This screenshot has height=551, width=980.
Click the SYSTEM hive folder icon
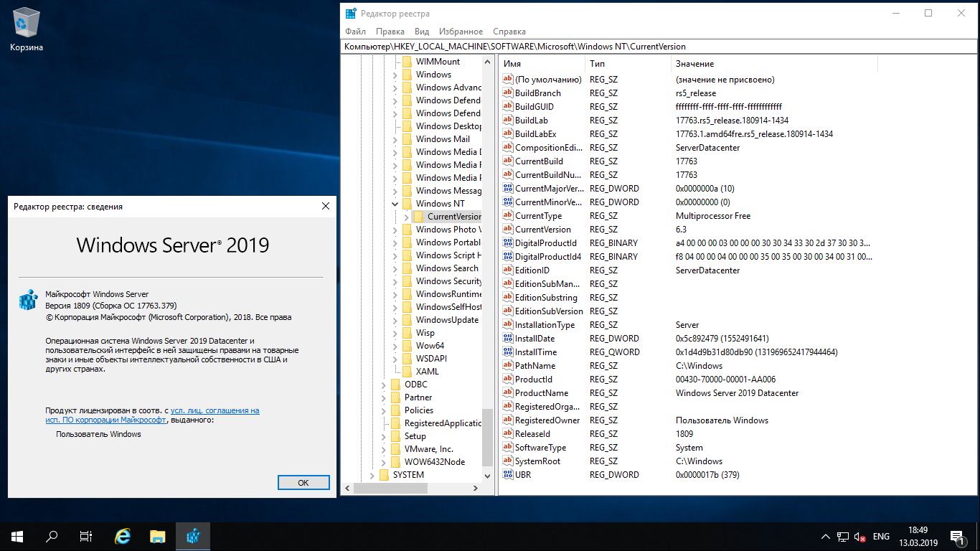point(384,475)
